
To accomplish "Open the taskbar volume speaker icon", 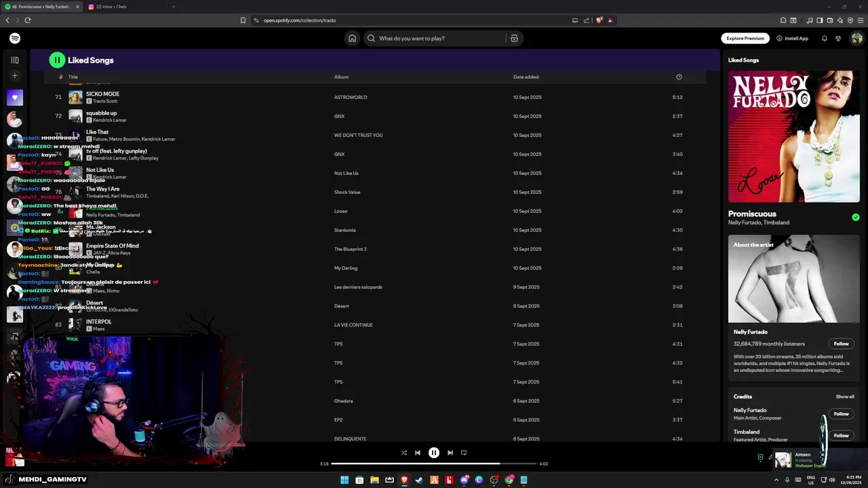I will click(832, 480).
